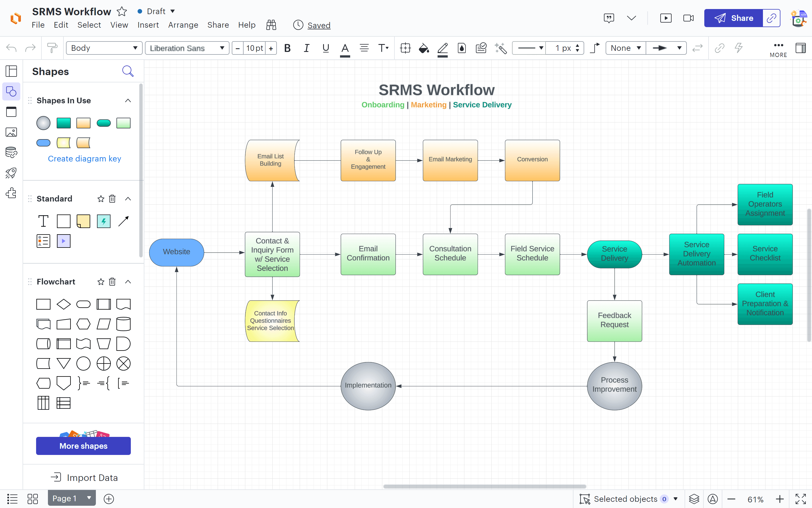
Task: Open the data linking sidebar icon
Action: click(11, 152)
